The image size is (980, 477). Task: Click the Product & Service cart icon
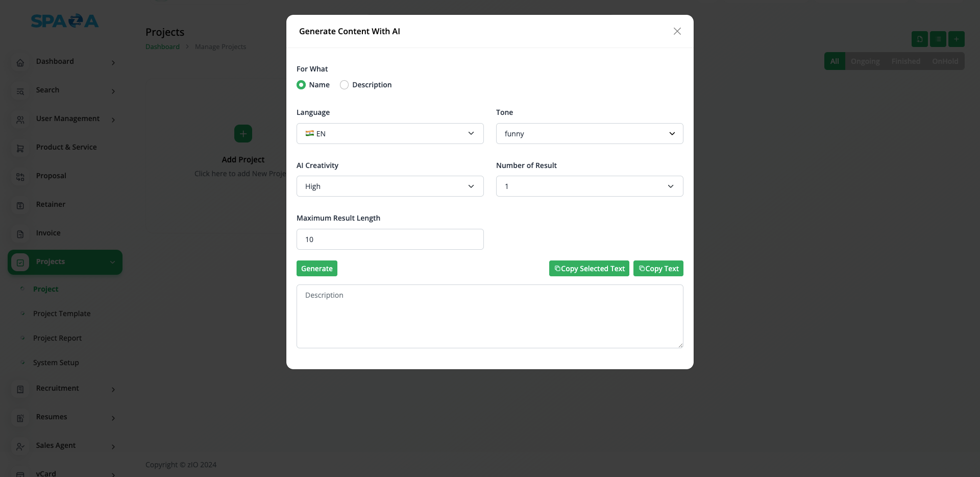coord(20,148)
